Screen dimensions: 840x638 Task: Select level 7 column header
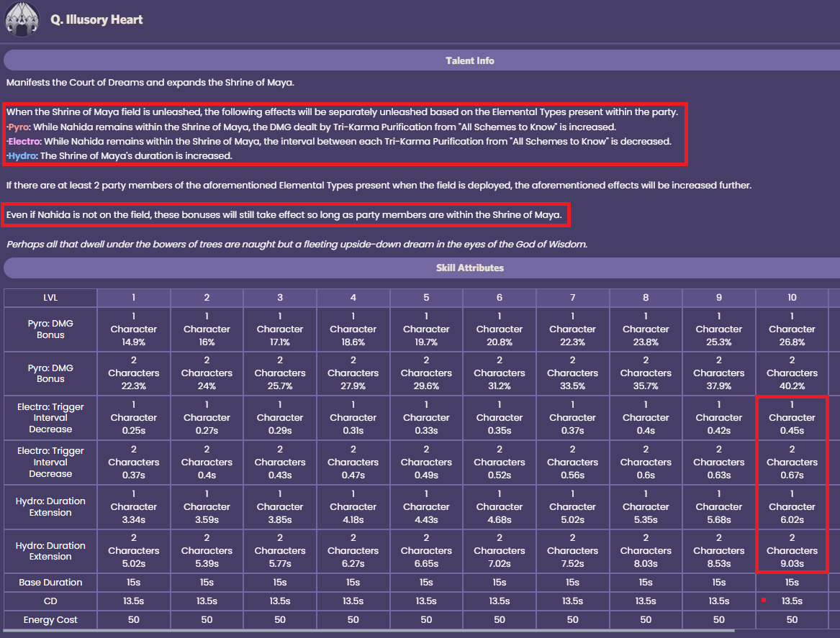[x=572, y=298]
